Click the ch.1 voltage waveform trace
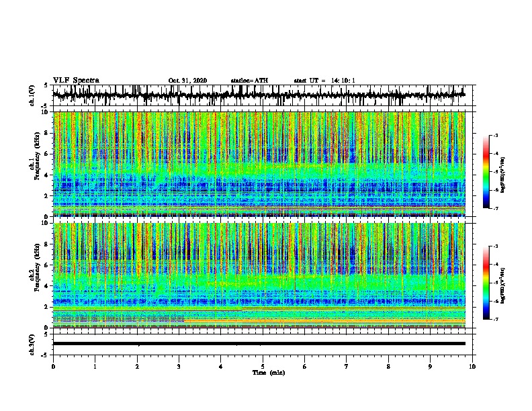Image resolution: width=532 pixels, height=411 pixels. click(259, 95)
